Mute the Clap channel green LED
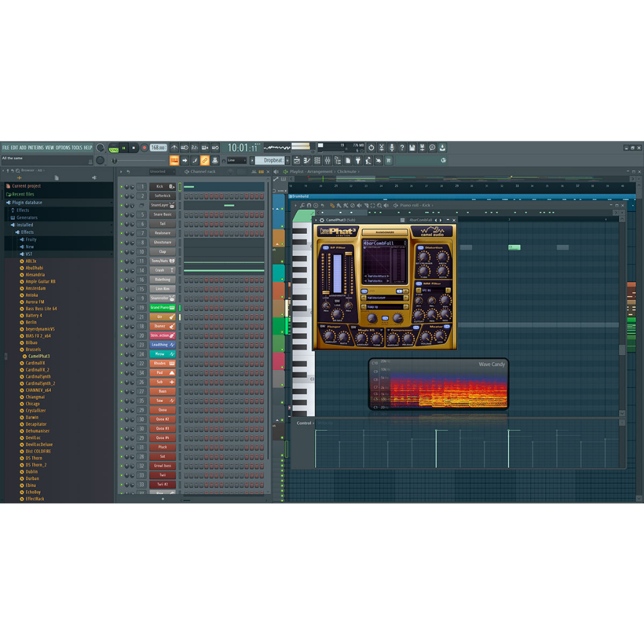Image resolution: width=644 pixels, height=644 pixels. click(x=121, y=252)
